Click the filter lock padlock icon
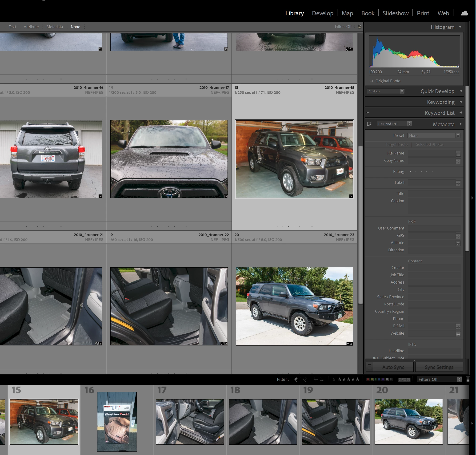476x455 pixels. click(x=360, y=26)
